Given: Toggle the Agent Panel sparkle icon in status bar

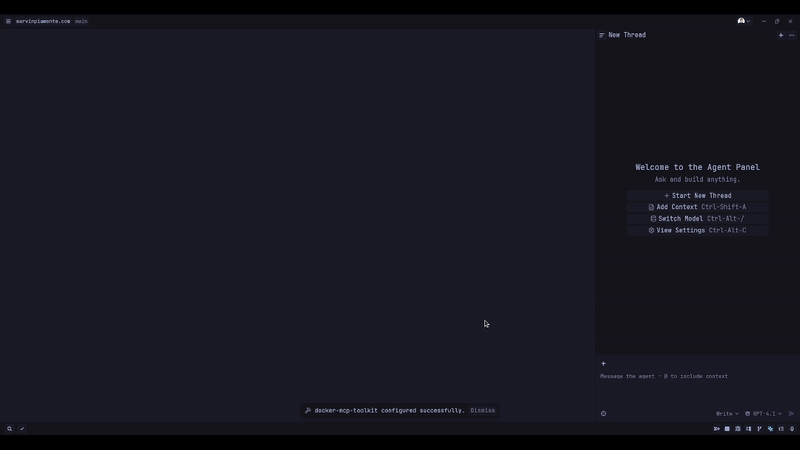Looking at the screenshot, I should click(x=770, y=429).
